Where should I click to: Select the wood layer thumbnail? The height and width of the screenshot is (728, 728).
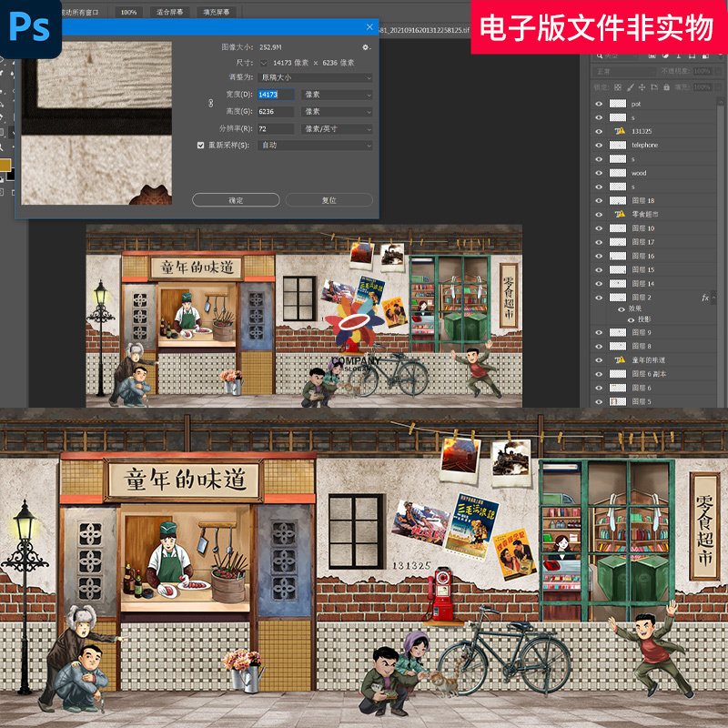point(618,173)
